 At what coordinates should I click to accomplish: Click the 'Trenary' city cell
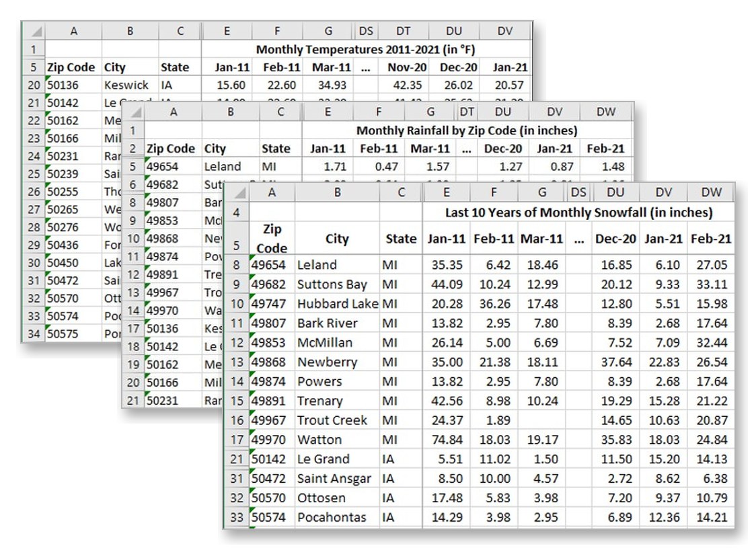[x=337, y=401]
